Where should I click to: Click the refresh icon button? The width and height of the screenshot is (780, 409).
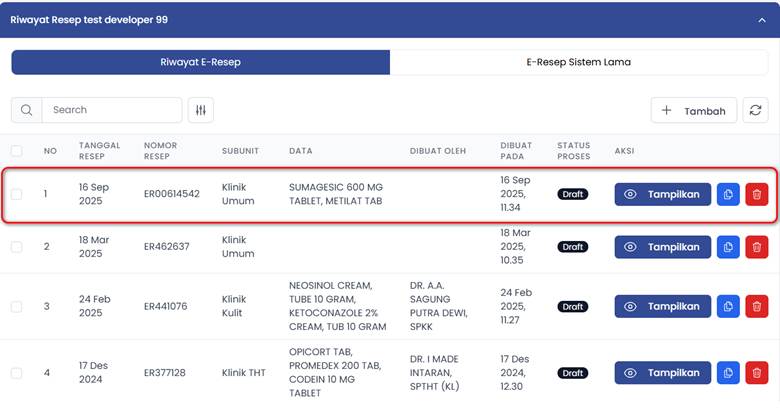(756, 110)
